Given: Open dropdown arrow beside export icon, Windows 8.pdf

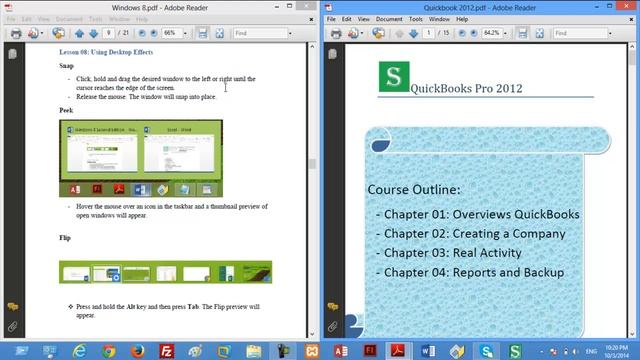Looking at the screenshot, I should [42, 33].
